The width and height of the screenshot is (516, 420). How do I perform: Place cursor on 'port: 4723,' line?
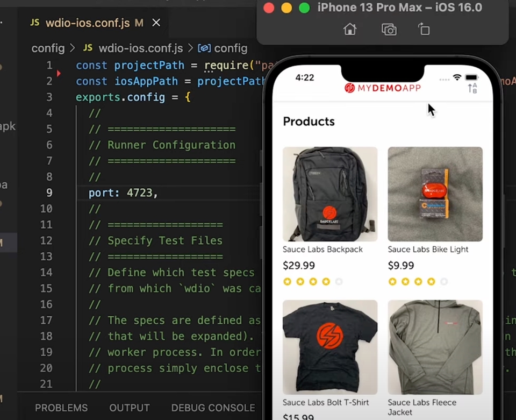(x=124, y=193)
